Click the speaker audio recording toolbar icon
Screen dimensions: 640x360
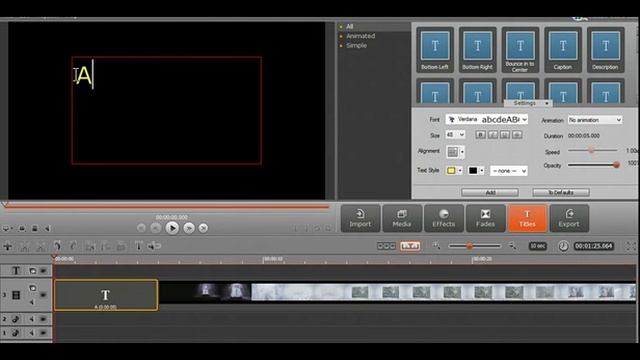pos(154,246)
